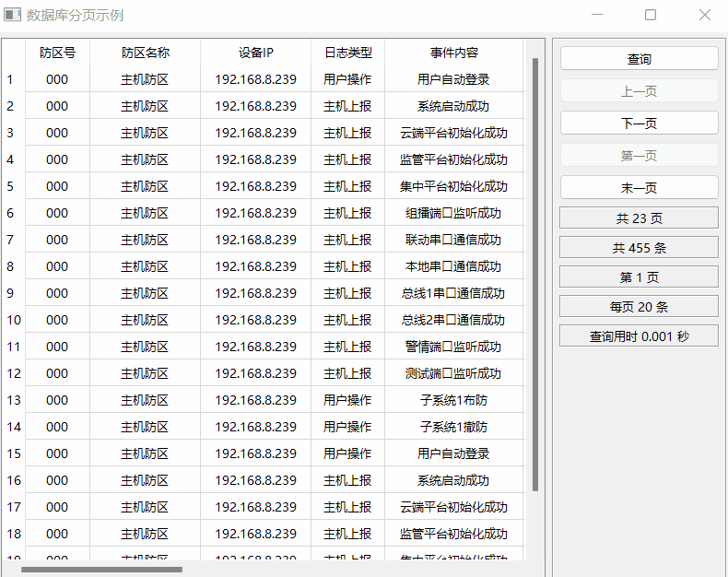The height and width of the screenshot is (577, 728).
Task: Click 主机防区 cell in row 6
Action: (145, 213)
